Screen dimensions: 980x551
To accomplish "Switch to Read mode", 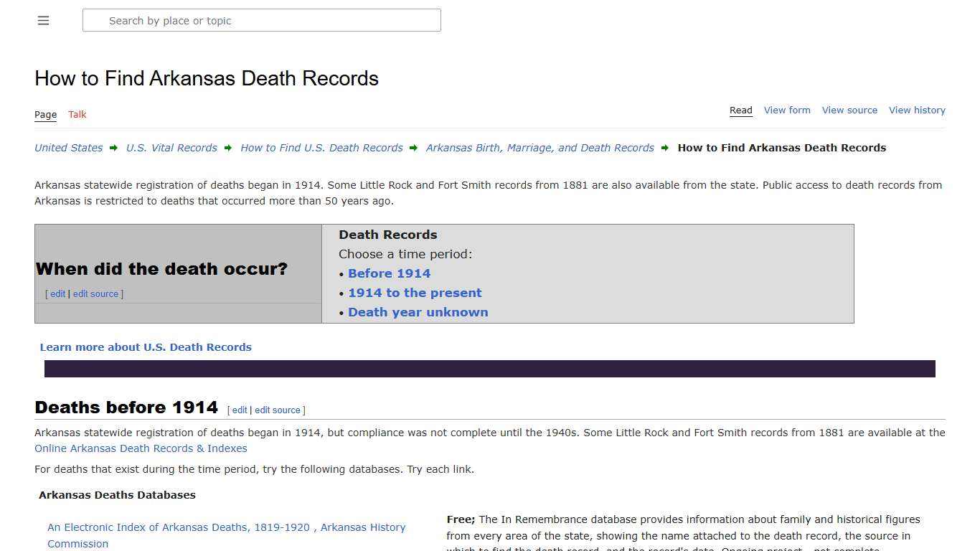I will pyautogui.click(x=740, y=110).
